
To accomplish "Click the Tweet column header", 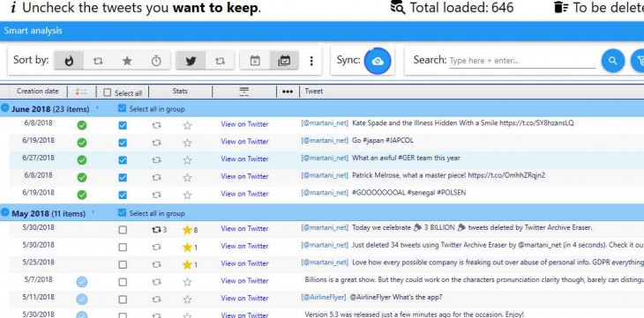I will [314, 91].
